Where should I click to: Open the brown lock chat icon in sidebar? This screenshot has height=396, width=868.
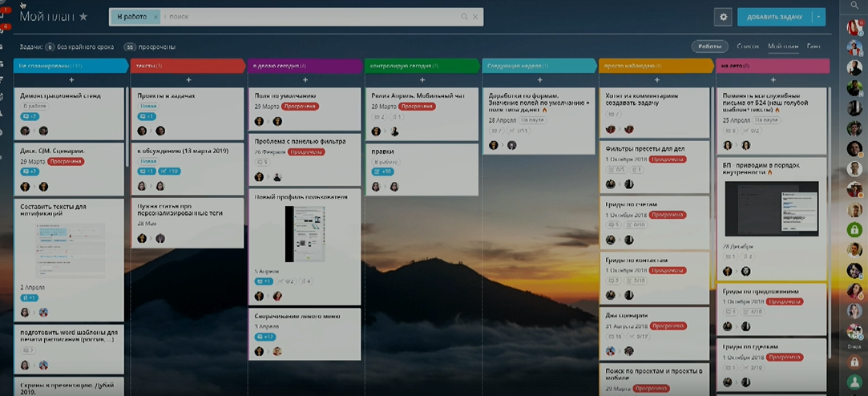pos(854,361)
